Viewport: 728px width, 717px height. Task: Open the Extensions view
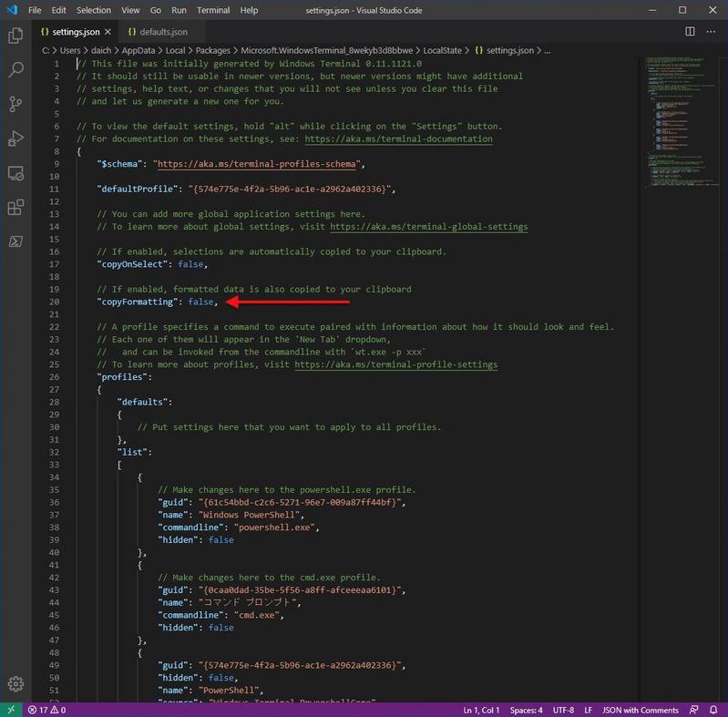[15, 207]
